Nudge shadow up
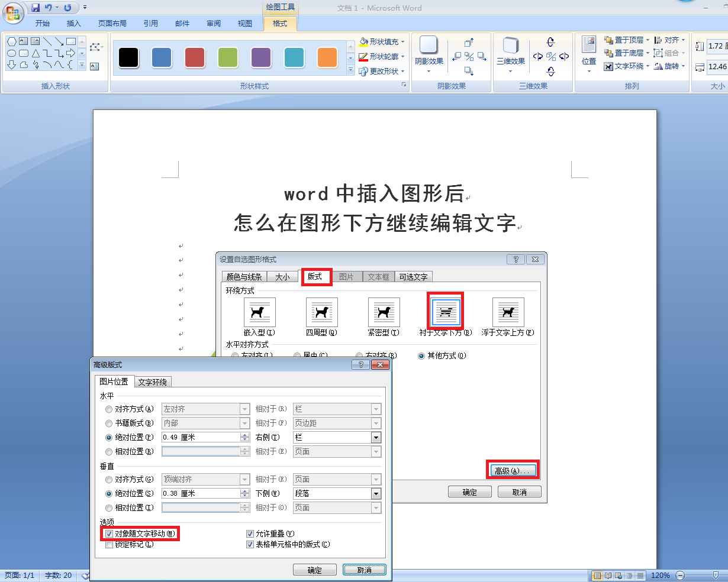728x582 pixels. coord(469,43)
